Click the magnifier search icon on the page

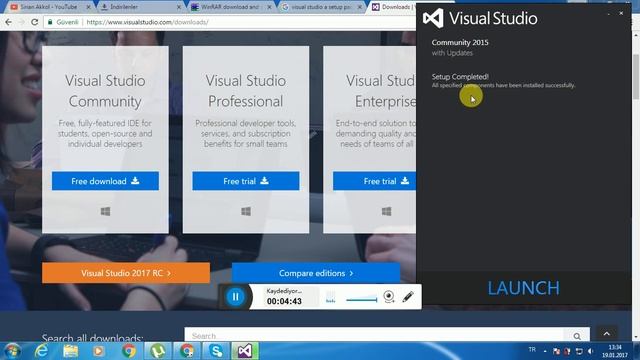(577, 336)
